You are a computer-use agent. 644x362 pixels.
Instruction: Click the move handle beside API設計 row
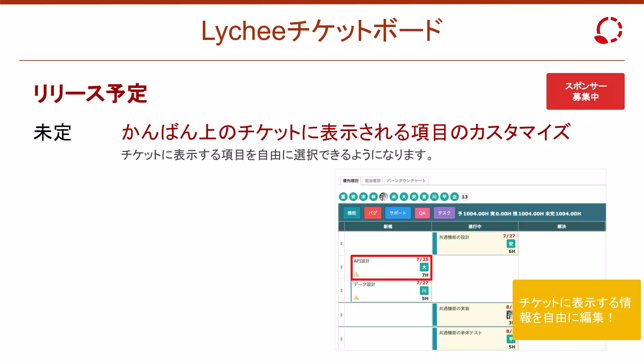point(341,267)
